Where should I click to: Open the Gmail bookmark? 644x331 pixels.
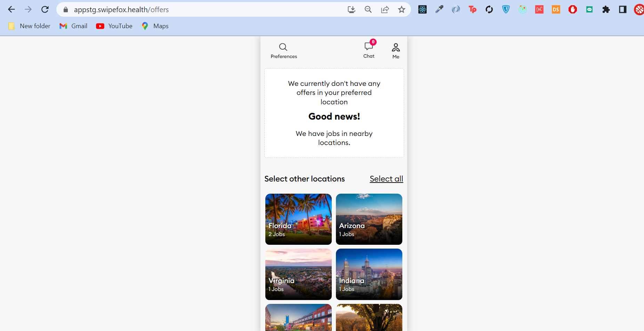tap(73, 26)
